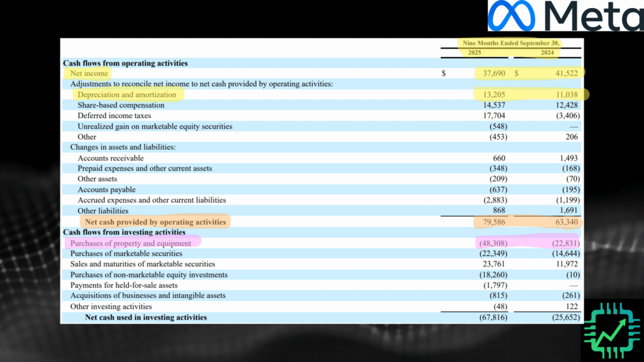Click the unrealized gain value (548)
This screenshot has width=644, height=362.
(498, 126)
